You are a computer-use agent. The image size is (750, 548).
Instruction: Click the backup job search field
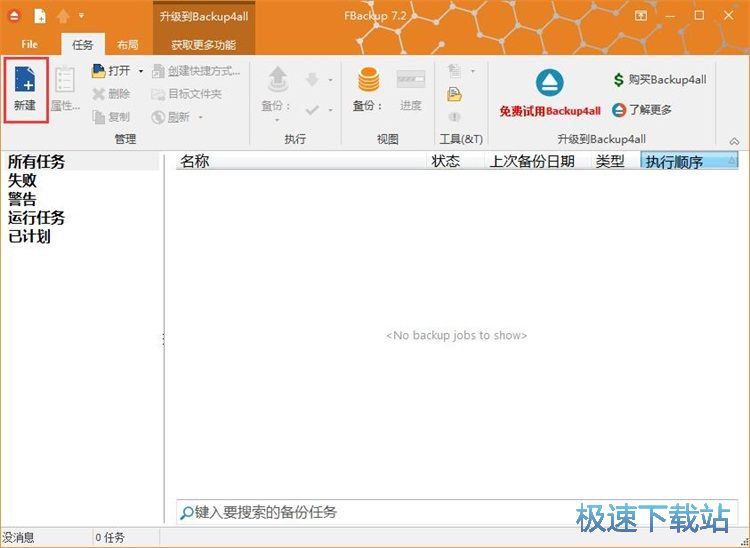coord(457,512)
